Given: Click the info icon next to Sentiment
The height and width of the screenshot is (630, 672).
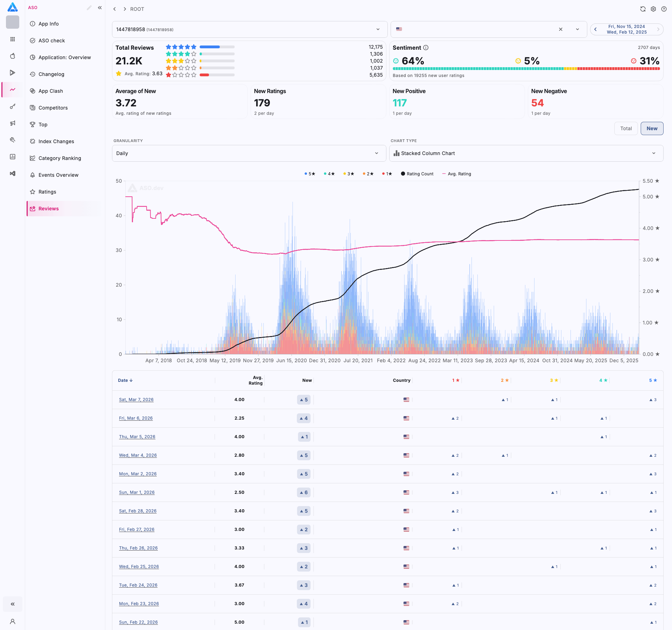Looking at the screenshot, I should click(426, 48).
